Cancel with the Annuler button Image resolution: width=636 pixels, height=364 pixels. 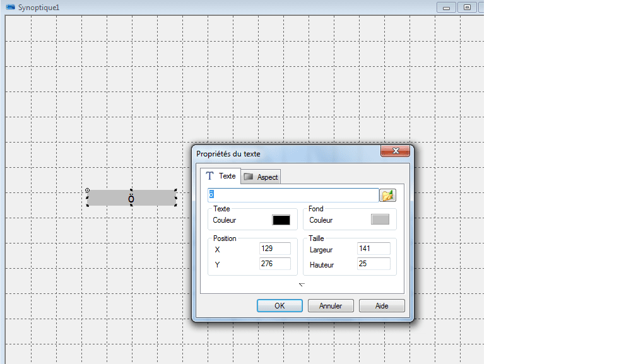[331, 306]
